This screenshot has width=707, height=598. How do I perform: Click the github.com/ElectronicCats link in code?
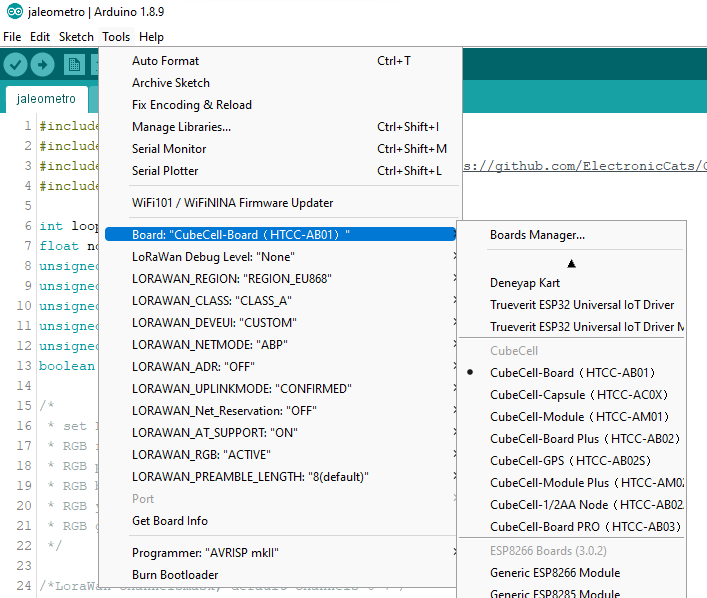point(585,166)
